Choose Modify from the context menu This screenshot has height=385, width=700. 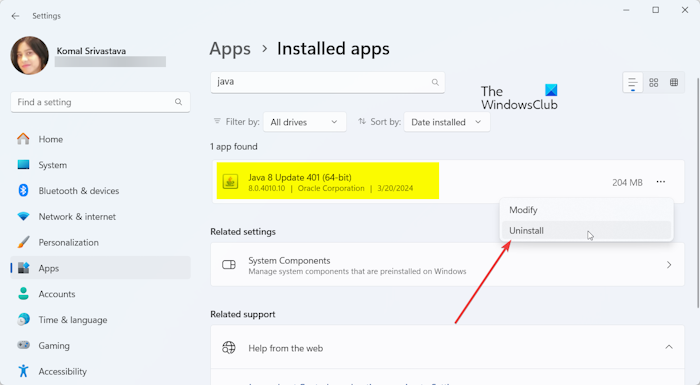[587, 210]
